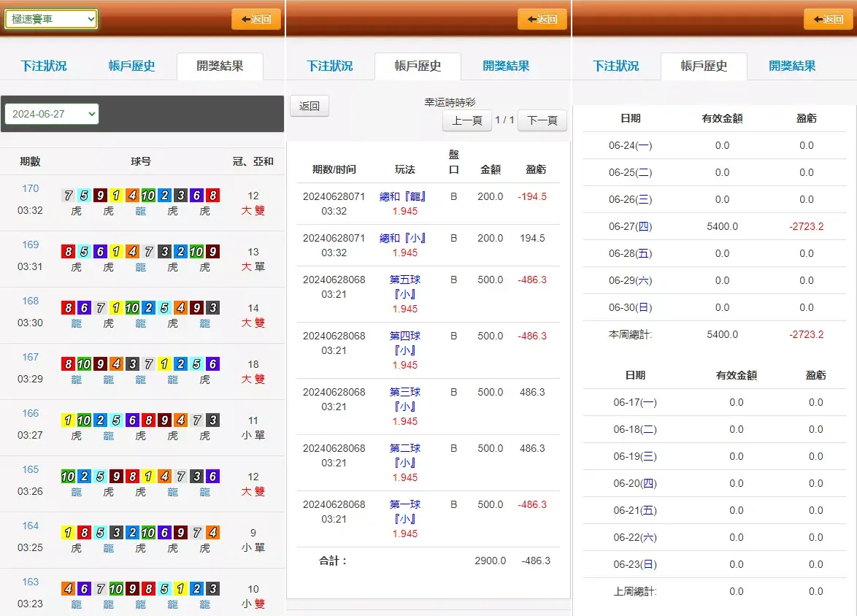Open last week's 06-17(一) date entry

click(x=635, y=402)
